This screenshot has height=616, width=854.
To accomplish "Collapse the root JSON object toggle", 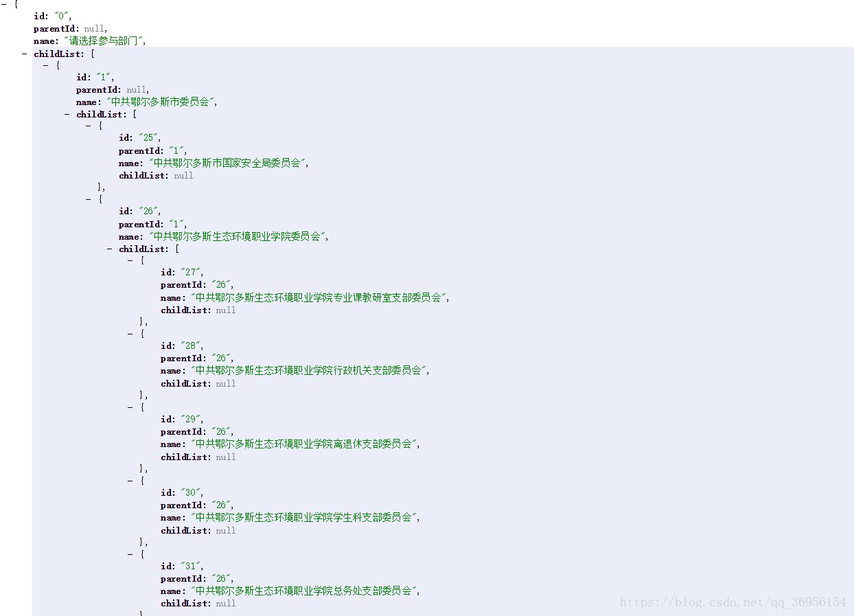I will point(3,4).
